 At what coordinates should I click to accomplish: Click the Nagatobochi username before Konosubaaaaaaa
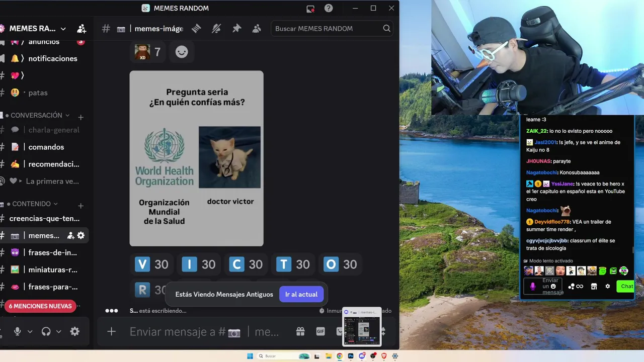pyautogui.click(x=541, y=172)
